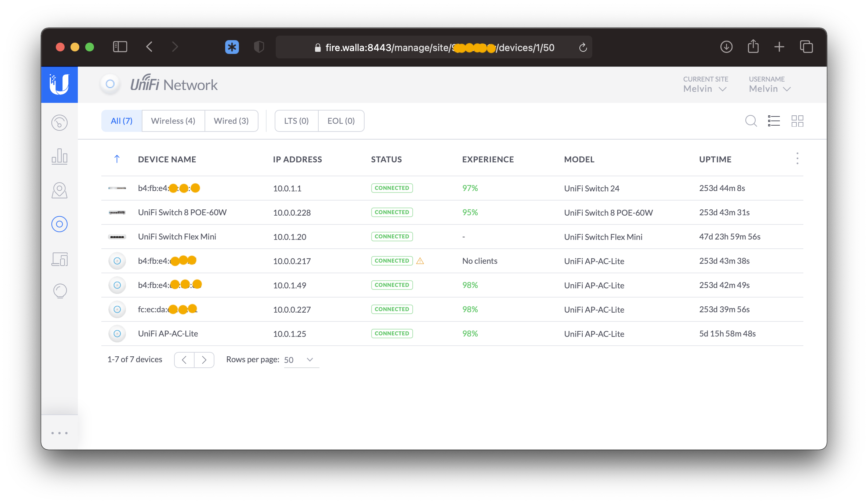
Task: Click the Safari address bar
Action: pos(434,47)
